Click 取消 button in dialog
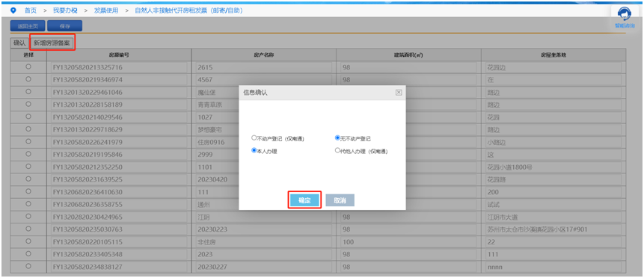 (340, 200)
